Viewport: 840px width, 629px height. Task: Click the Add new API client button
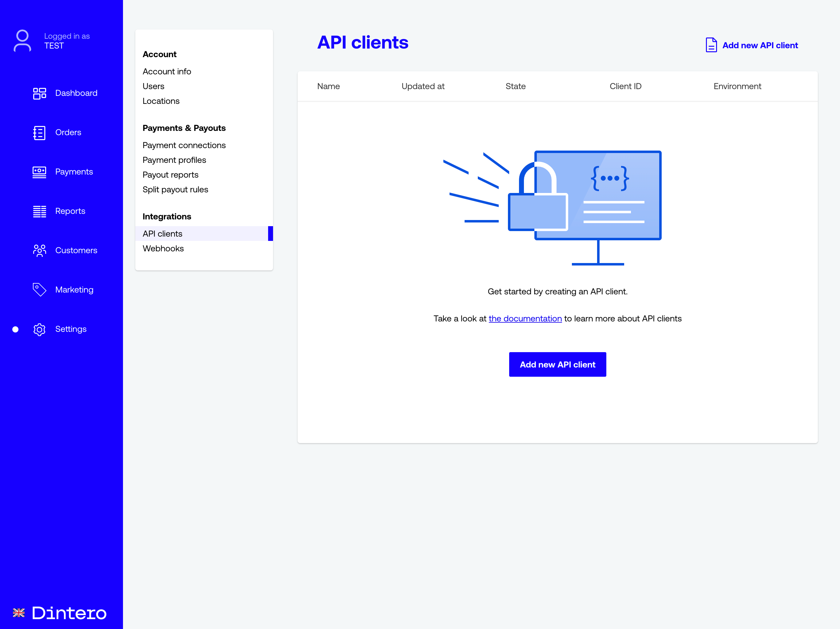coord(558,364)
